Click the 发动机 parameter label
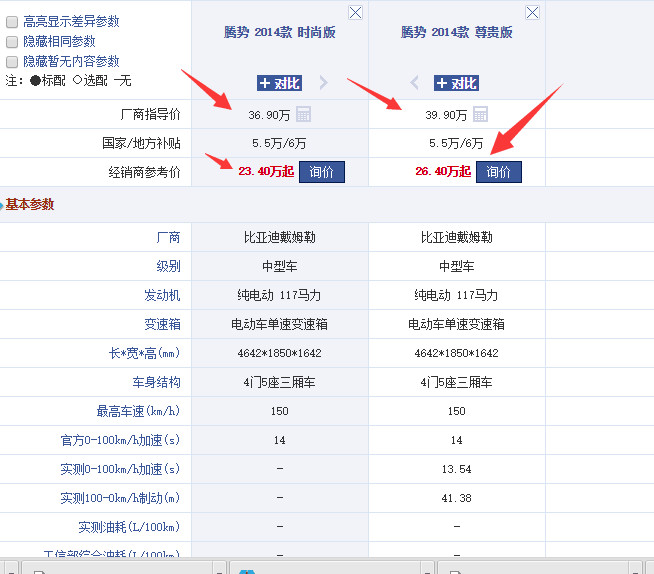 click(x=162, y=295)
